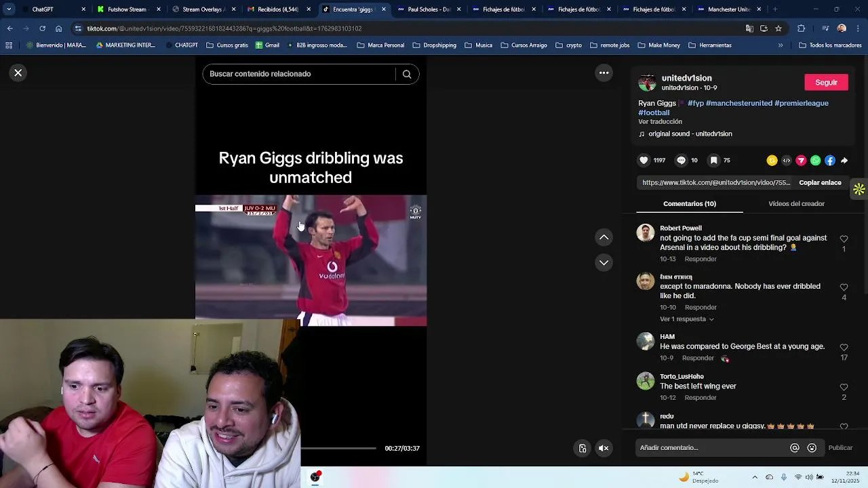Open the browser extensions puzzle icon

(x=802, y=28)
